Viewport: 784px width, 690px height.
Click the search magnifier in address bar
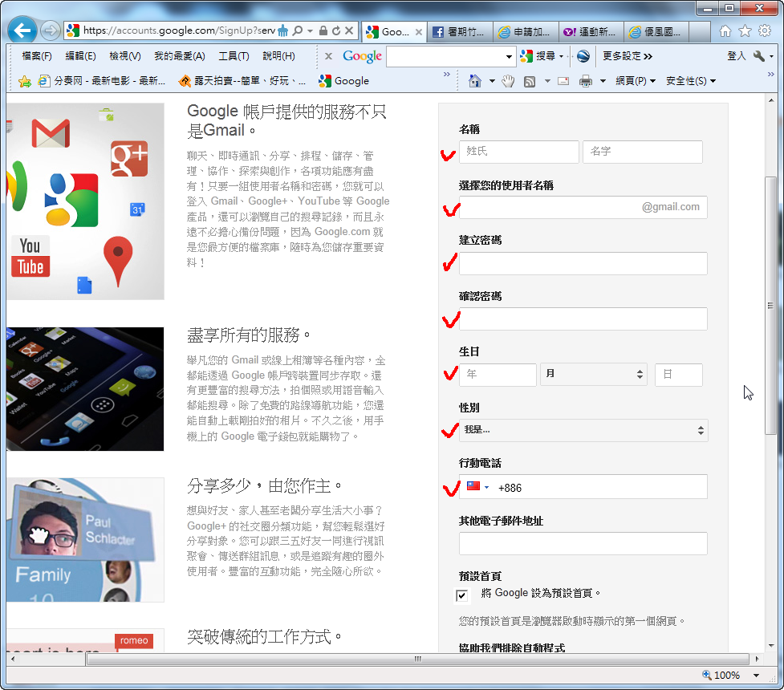[298, 31]
